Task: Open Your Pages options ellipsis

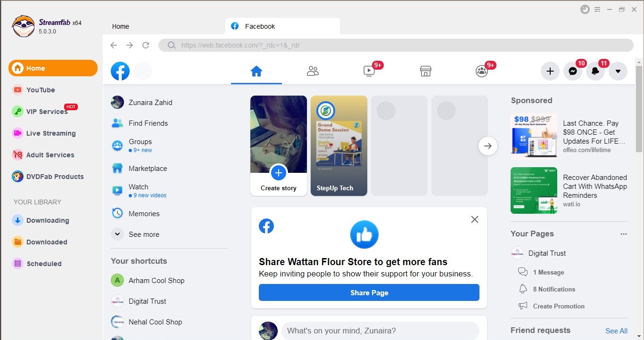Action: [x=624, y=234]
